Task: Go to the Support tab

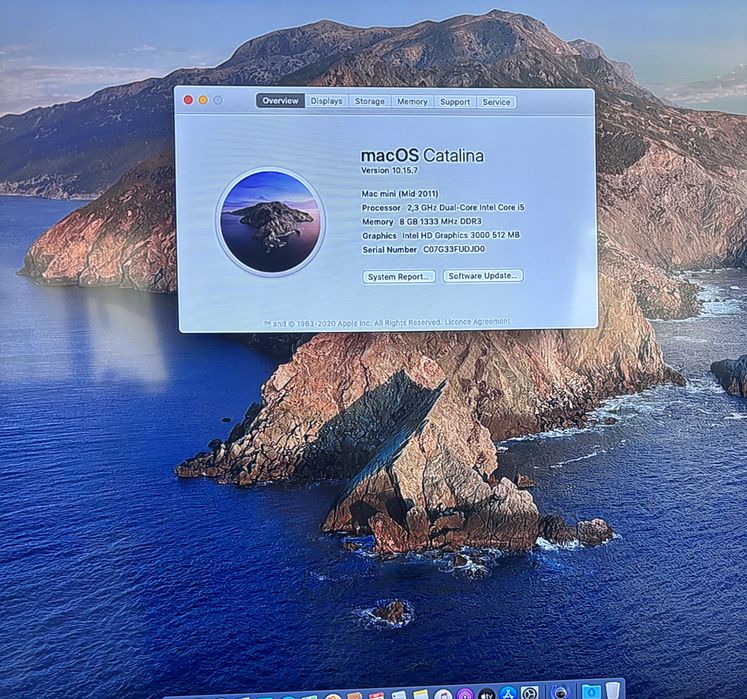Action: click(x=455, y=102)
